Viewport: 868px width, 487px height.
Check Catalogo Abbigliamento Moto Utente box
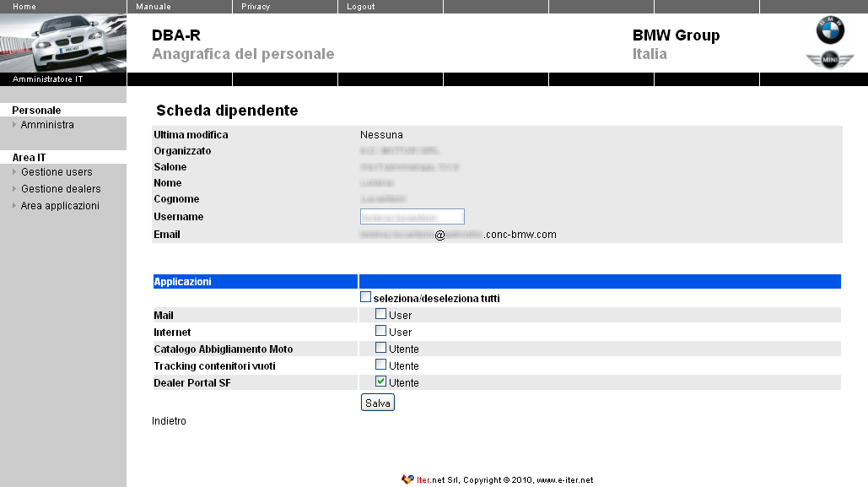pyautogui.click(x=381, y=348)
